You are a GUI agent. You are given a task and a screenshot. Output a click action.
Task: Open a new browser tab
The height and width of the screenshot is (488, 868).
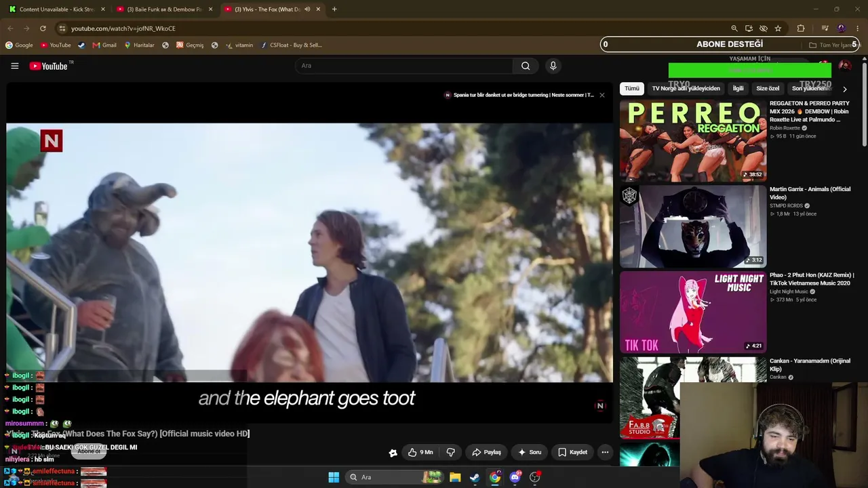click(334, 9)
